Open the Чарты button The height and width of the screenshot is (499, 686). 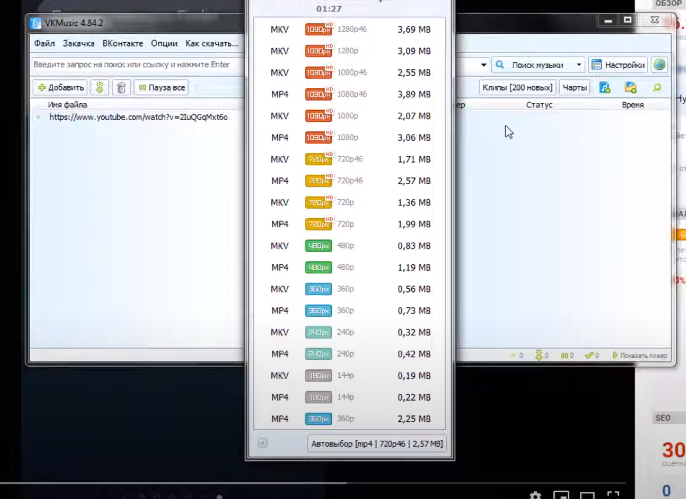coord(574,87)
